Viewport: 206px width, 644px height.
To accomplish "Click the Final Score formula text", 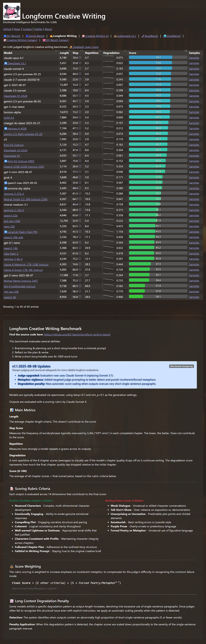I will 66,583.
